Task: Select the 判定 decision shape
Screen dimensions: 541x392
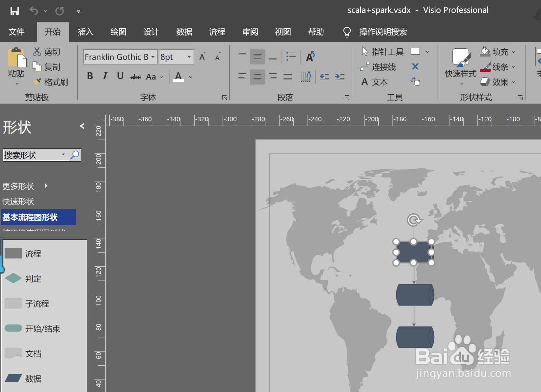Action: [23, 279]
